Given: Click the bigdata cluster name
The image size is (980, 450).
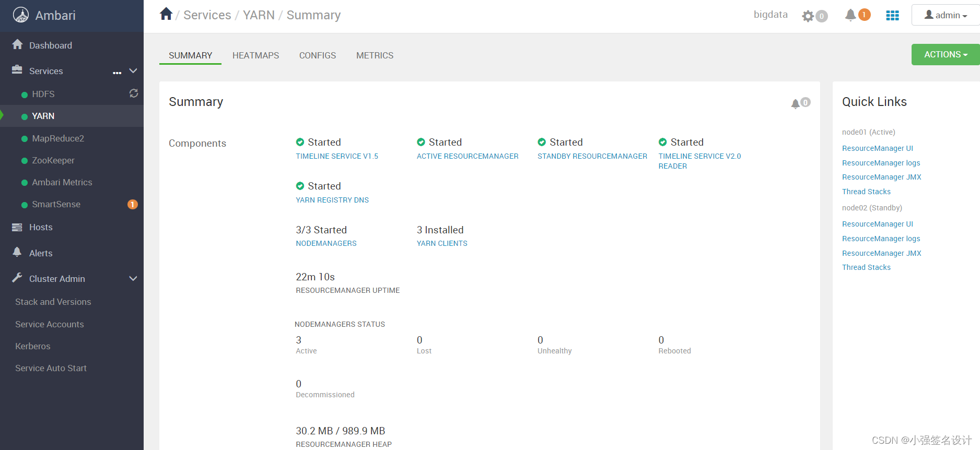Looking at the screenshot, I should point(771,15).
